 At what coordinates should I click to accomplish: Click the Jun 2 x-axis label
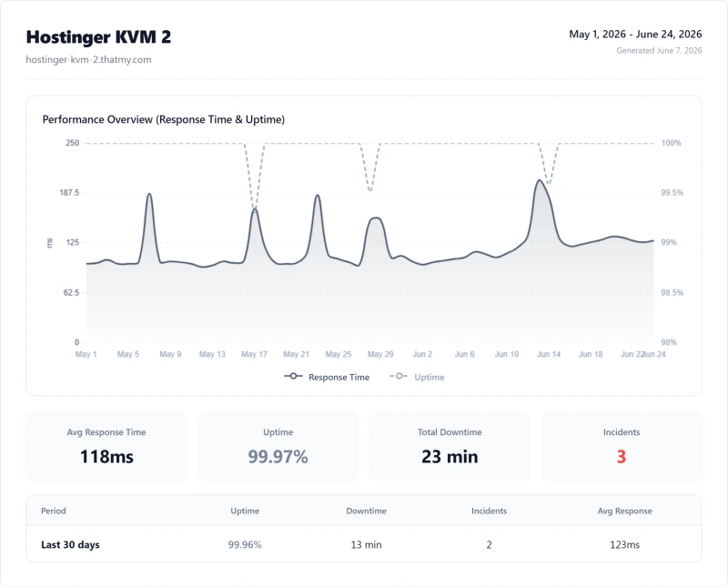click(x=422, y=354)
